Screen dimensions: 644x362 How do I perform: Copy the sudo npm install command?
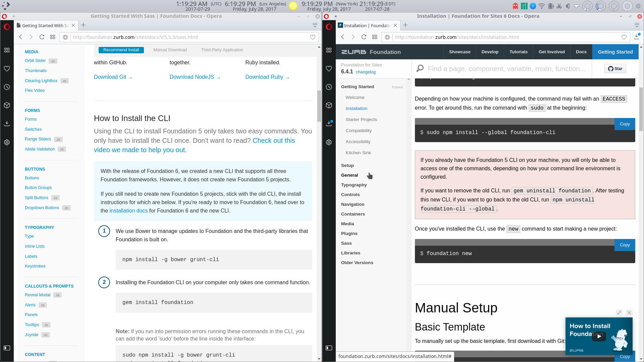click(625, 124)
